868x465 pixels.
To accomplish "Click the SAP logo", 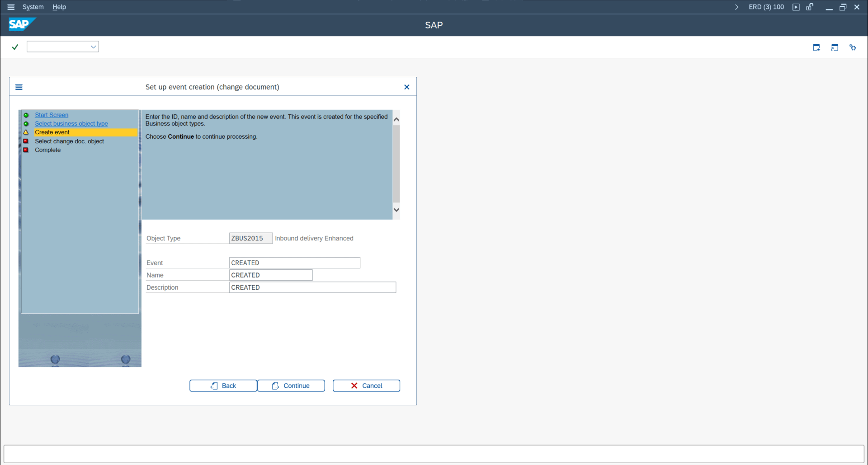I will point(22,24).
